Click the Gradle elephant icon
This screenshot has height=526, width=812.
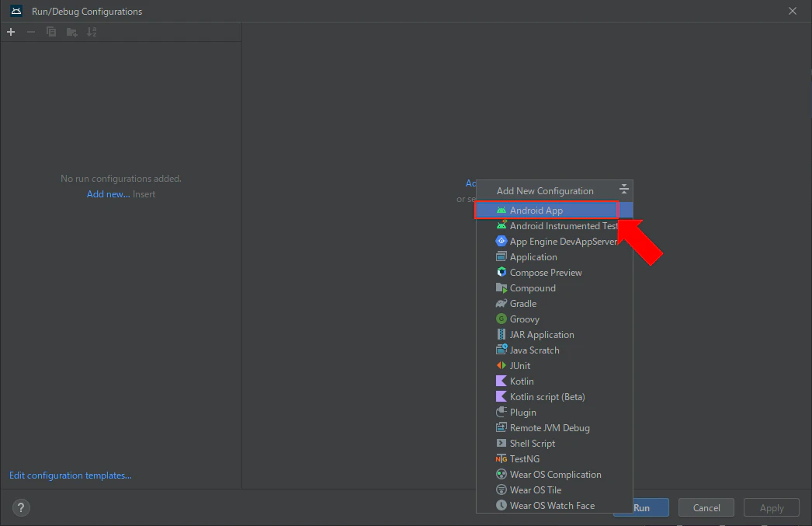click(501, 303)
